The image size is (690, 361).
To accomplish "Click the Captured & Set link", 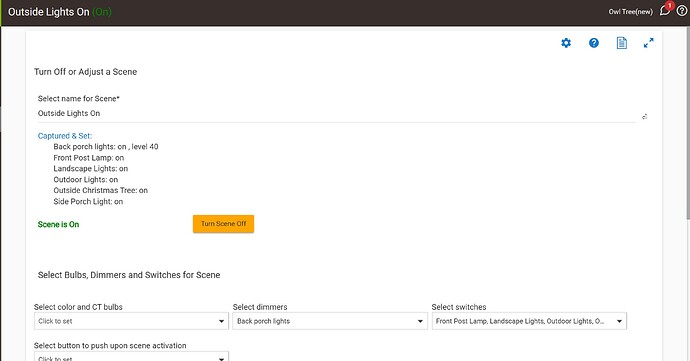I will click(x=65, y=136).
